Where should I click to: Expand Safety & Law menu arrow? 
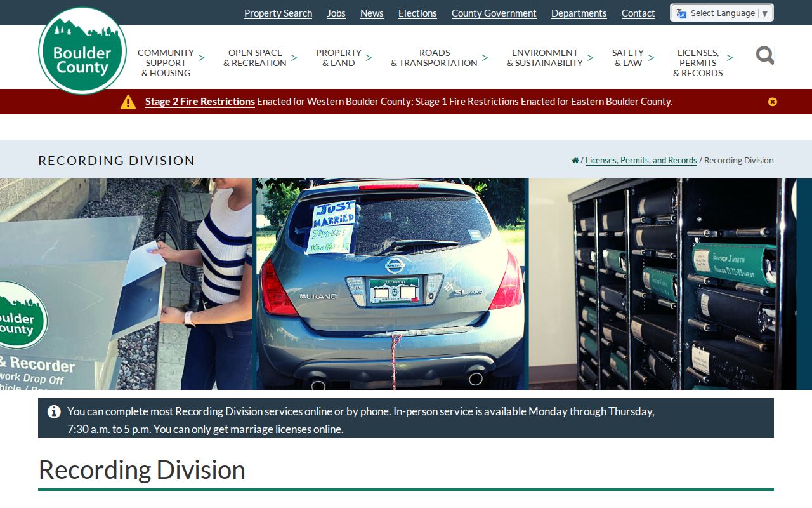coord(651,58)
